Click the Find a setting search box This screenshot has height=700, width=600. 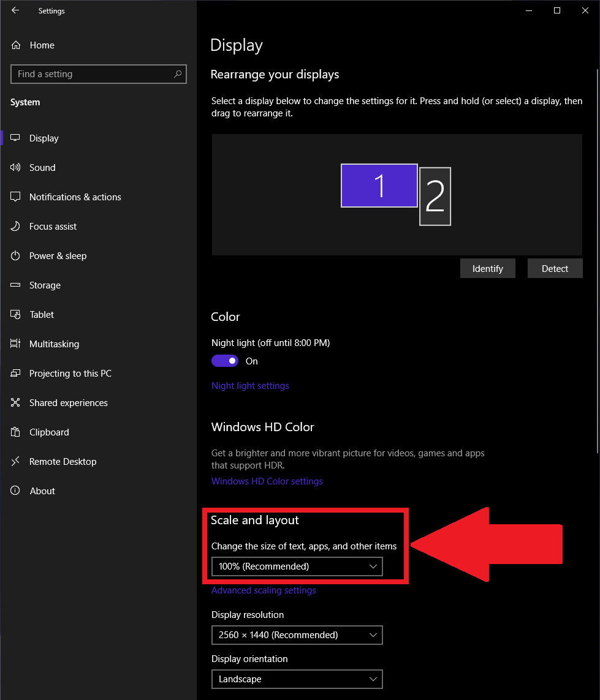(98, 73)
